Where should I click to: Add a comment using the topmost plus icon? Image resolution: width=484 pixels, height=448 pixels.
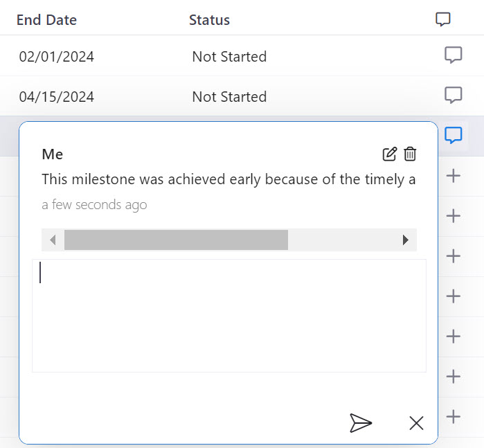(454, 176)
